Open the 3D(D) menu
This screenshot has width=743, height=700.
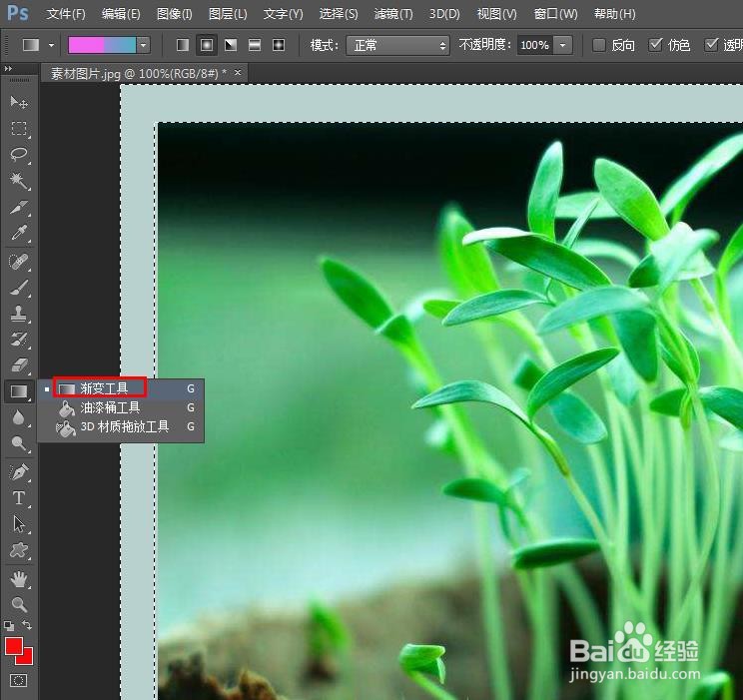pyautogui.click(x=444, y=14)
